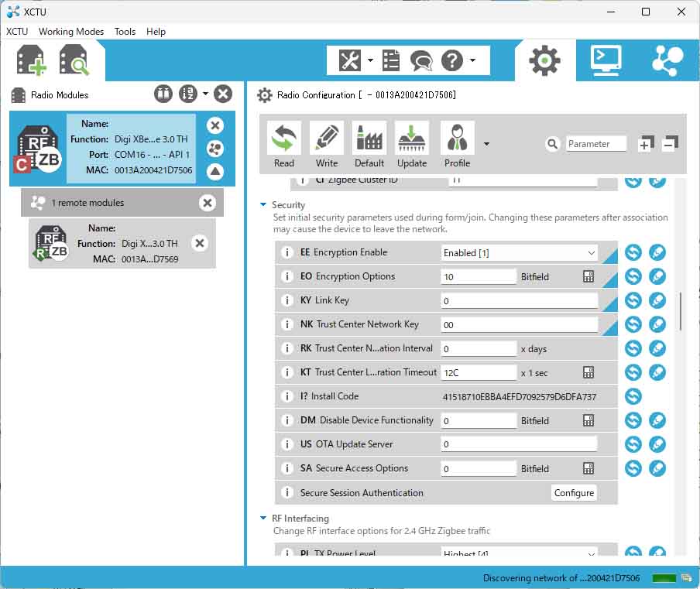Image resolution: width=700 pixels, height=589 pixels.
Task: Open the Working Modes menu
Action: 71,32
